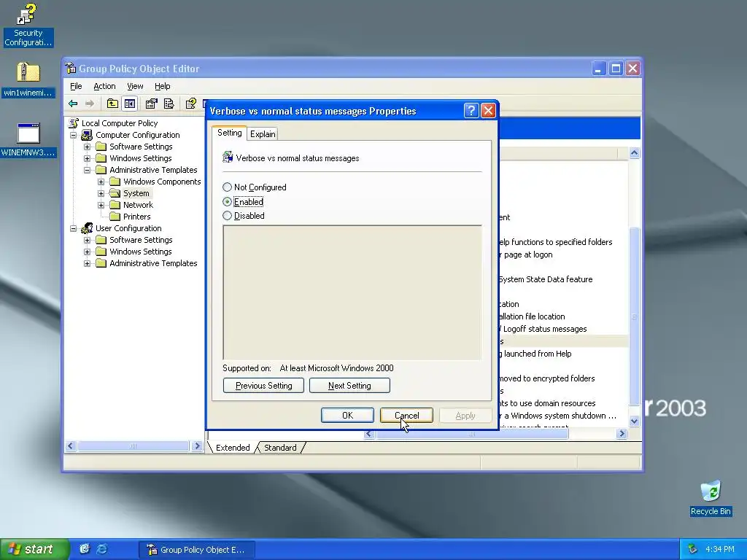Select User Configuration's Software Settings item

coord(141,240)
